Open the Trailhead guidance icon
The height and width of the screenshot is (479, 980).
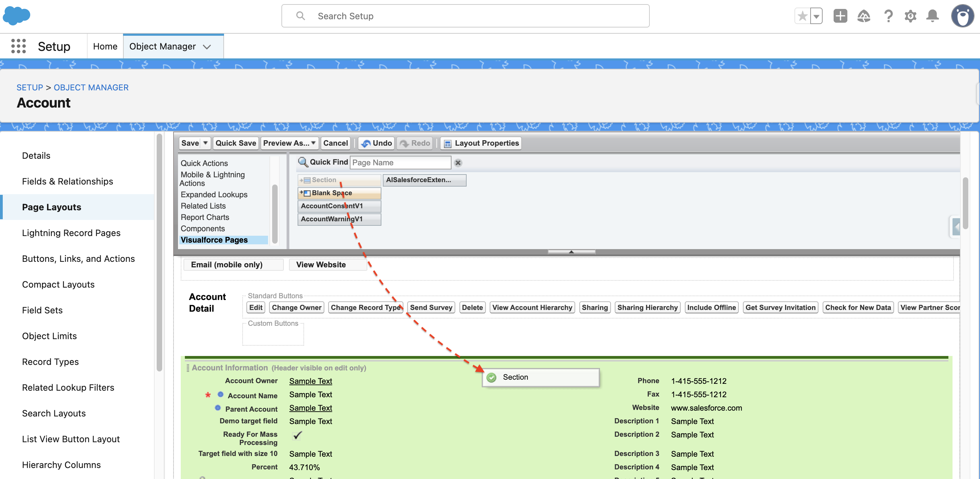coord(864,16)
